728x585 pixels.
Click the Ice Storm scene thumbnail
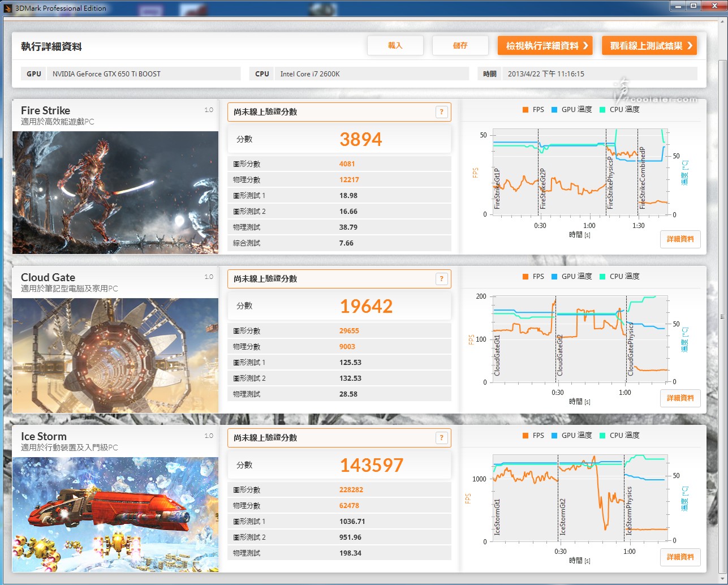[115, 514]
